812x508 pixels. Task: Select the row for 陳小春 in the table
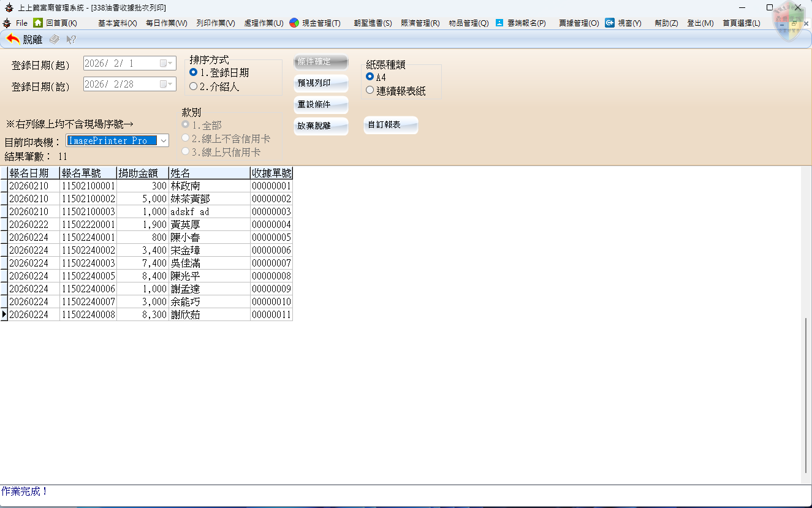[x=185, y=238]
